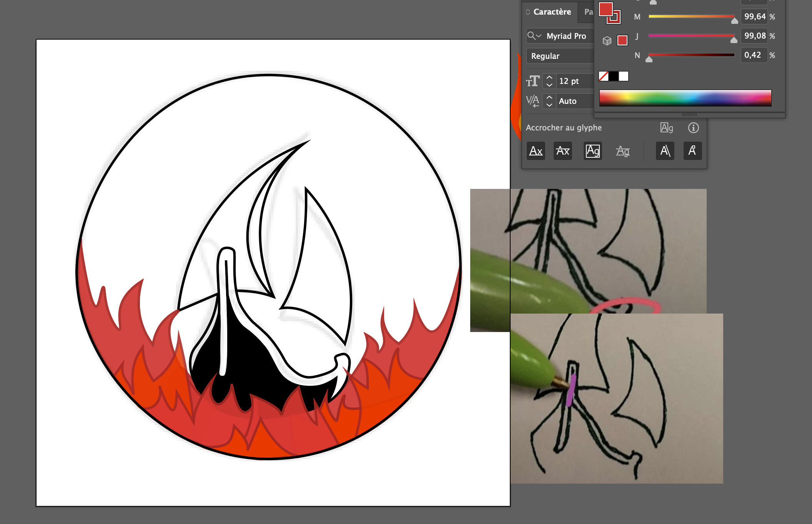The image size is (812, 524).
Task: Decrease font size with down stepper
Action: click(x=549, y=85)
